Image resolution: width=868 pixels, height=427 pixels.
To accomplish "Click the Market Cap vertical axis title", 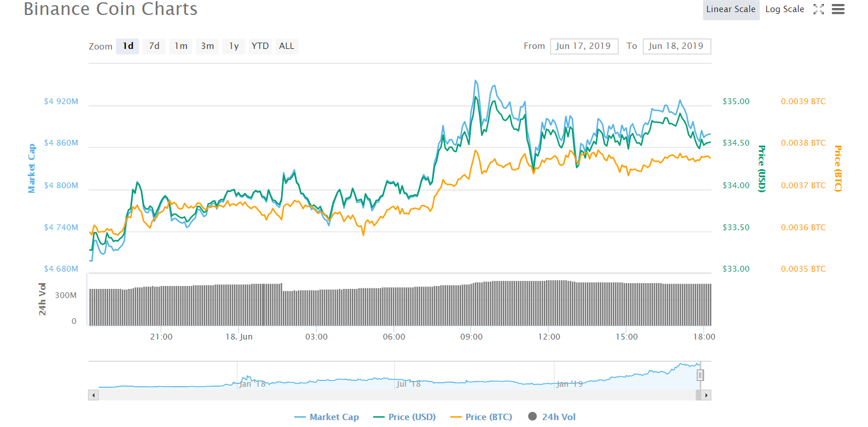I will [32, 168].
